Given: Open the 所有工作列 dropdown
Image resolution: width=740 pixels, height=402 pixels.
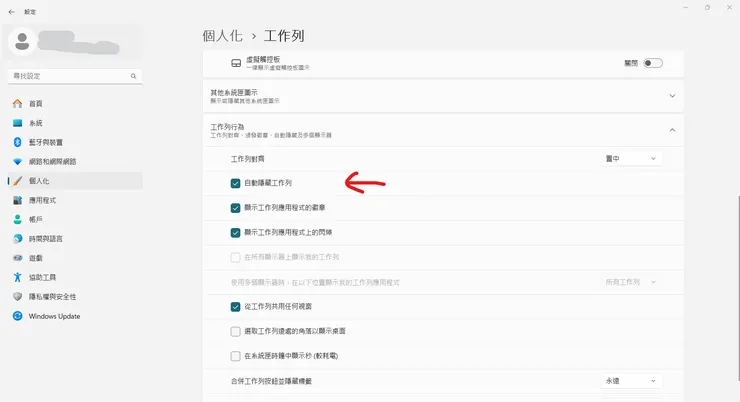Looking at the screenshot, I should click(x=631, y=282).
